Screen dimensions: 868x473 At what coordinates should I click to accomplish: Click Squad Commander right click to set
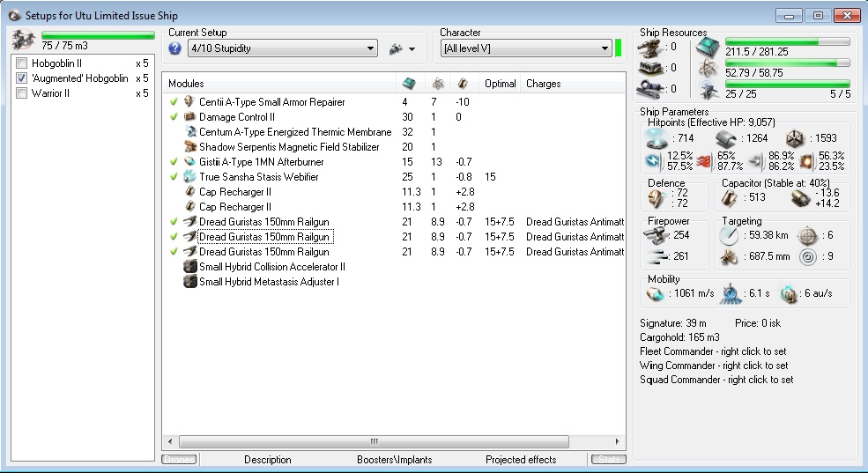coord(716,380)
